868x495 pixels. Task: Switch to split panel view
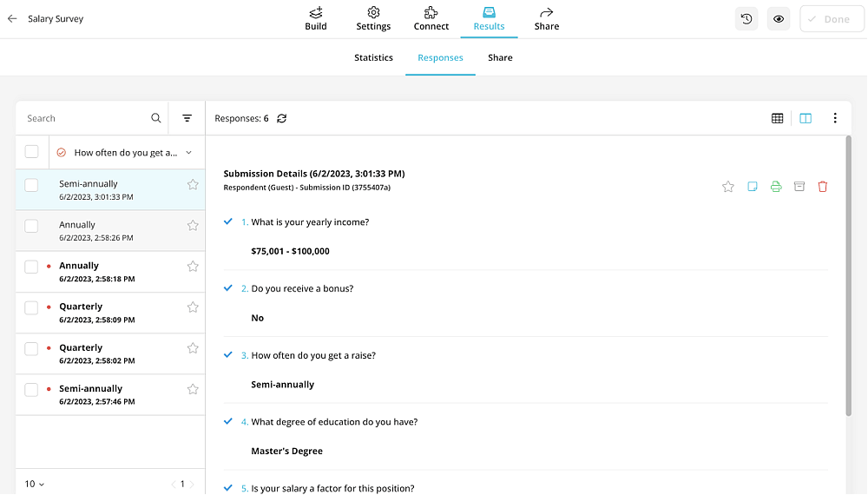pyautogui.click(x=806, y=118)
